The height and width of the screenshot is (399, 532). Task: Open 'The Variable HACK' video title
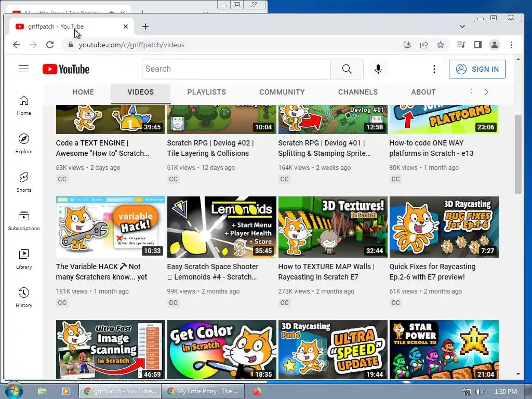101,271
